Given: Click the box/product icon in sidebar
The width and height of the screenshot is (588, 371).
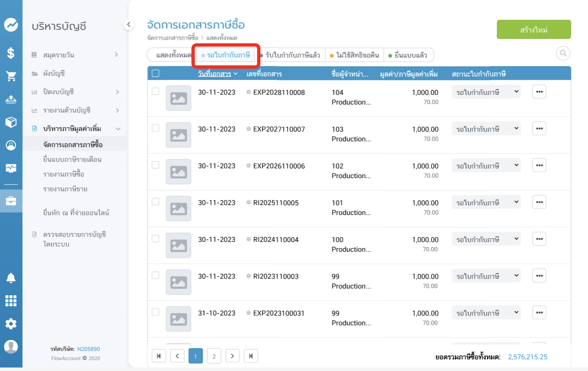Looking at the screenshot, I should coord(11,122).
